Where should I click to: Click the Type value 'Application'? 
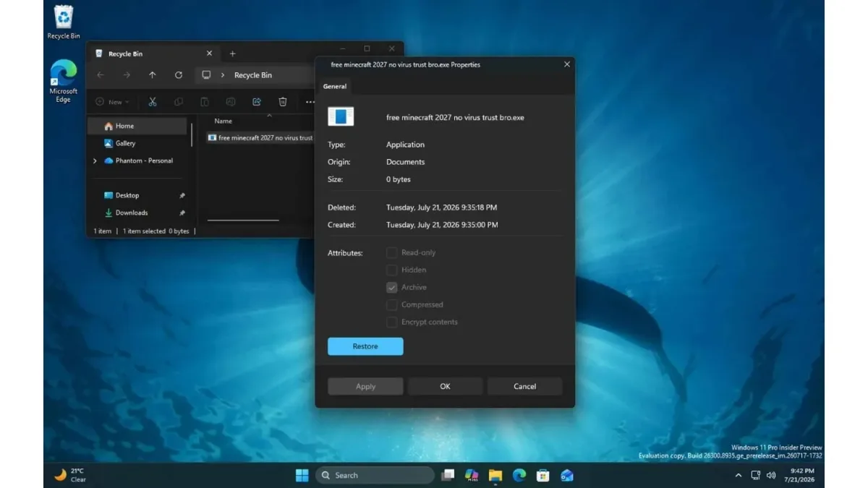tap(405, 145)
